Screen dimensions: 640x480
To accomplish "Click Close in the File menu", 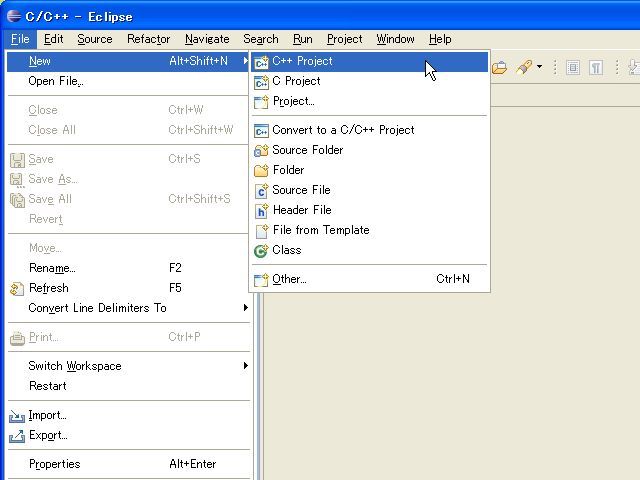I will [x=129, y=110].
